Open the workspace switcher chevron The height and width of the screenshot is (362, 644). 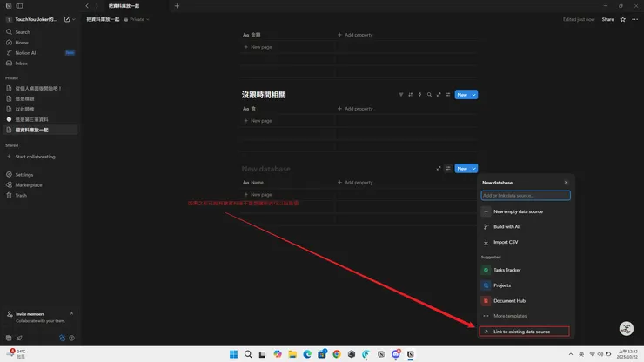[x=74, y=19]
